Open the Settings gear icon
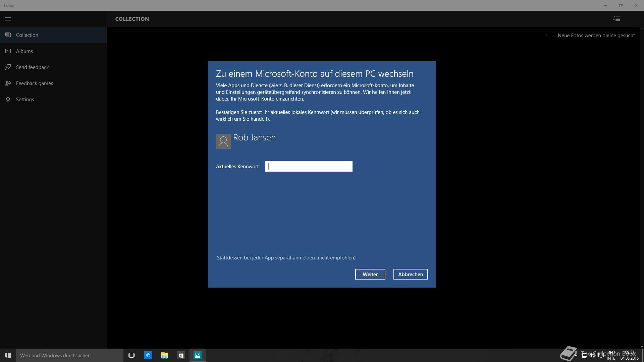This screenshot has height=362, width=644. [x=8, y=99]
